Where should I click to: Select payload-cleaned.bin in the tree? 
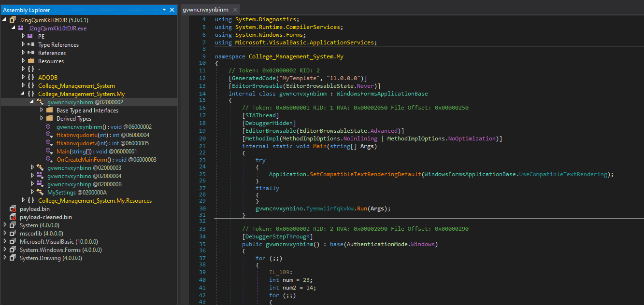[45, 217]
